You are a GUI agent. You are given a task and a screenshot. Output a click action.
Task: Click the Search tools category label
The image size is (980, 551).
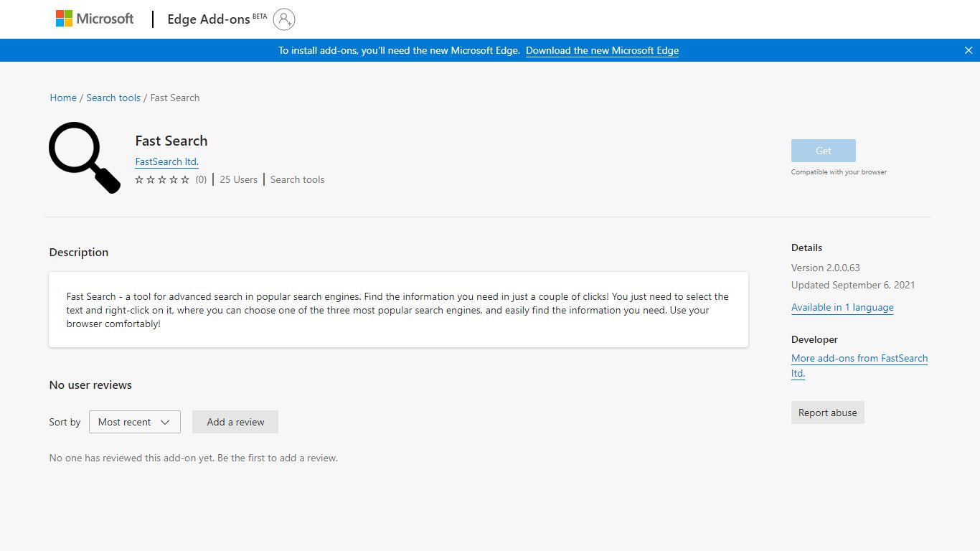tap(297, 179)
